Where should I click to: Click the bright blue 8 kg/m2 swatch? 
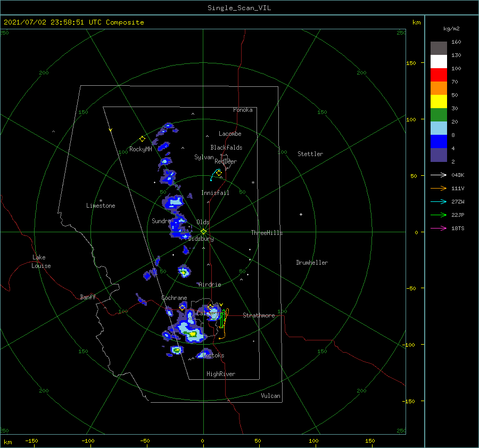(439, 141)
